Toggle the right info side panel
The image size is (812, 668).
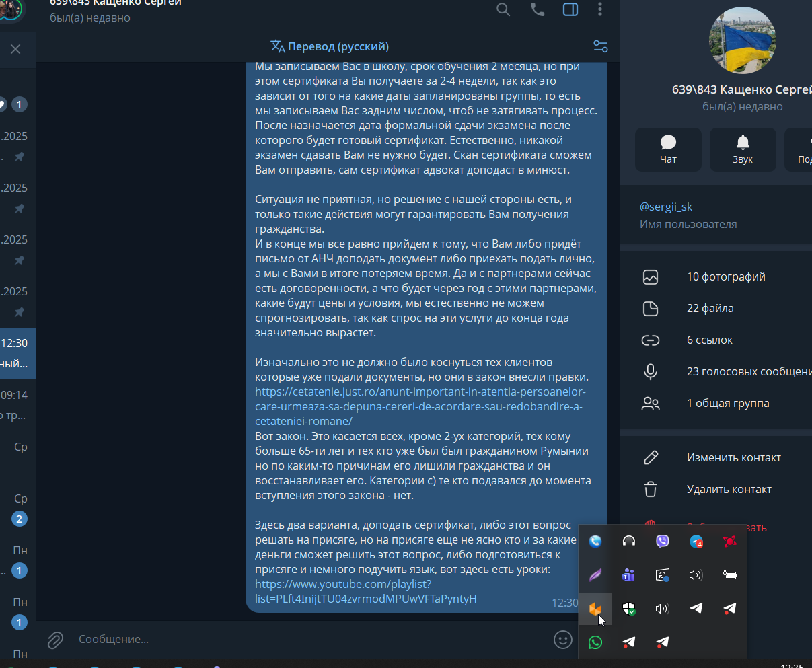pyautogui.click(x=570, y=9)
